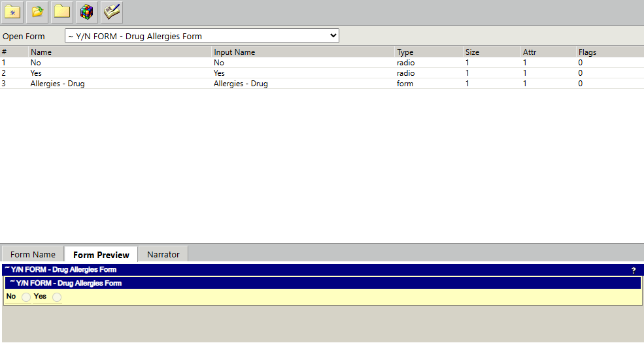Image resolution: width=644 pixels, height=343 pixels.
Task: Click the Flags column header
Action: [x=610, y=52]
